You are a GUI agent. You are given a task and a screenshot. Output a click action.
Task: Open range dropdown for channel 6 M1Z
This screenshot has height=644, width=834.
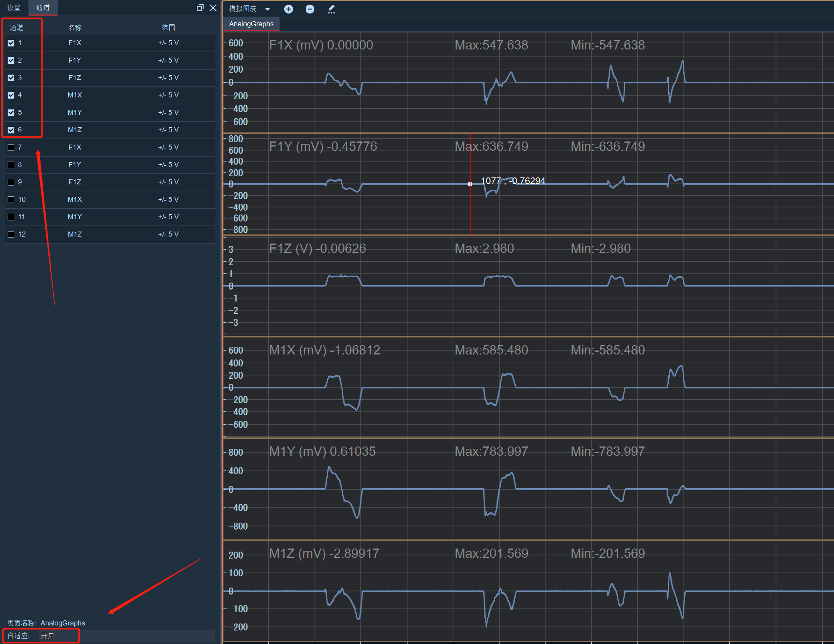[x=168, y=130]
